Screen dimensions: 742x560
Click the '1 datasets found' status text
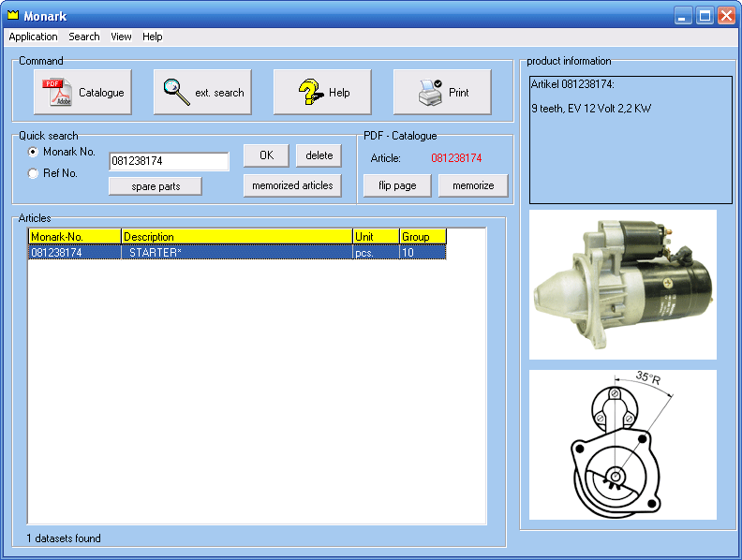[64, 538]
